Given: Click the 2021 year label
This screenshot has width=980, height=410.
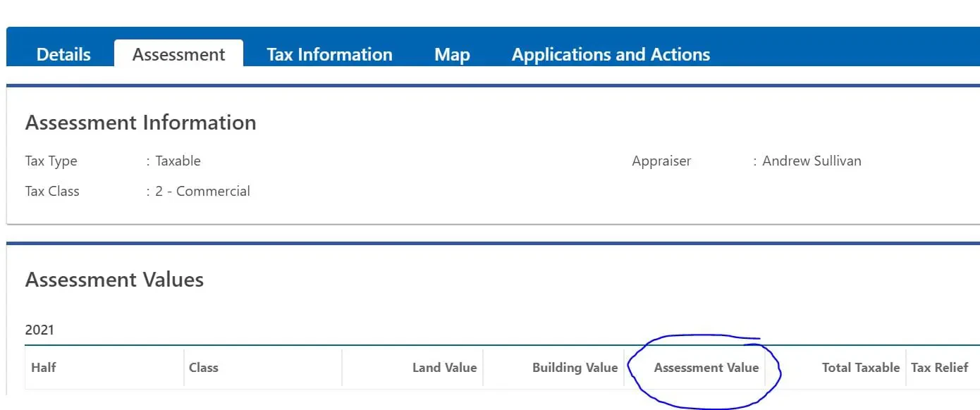Looking at the screenshot, I should coord(39,330).
